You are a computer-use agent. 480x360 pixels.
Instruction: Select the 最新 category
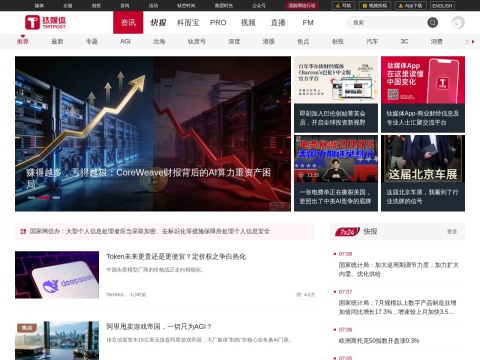pos(57,42)
